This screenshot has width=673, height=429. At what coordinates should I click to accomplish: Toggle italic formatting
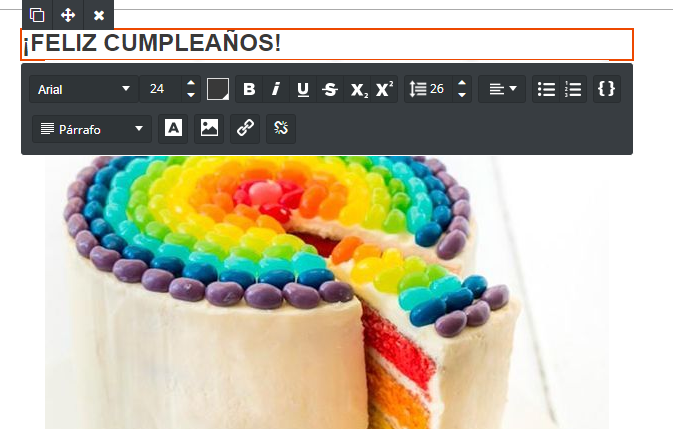tap(276, 89)
